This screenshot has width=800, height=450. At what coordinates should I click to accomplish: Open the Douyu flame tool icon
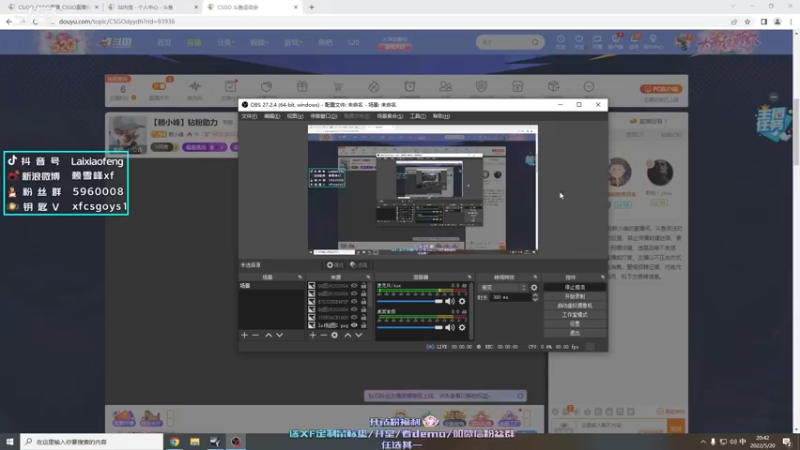[374, 87]
